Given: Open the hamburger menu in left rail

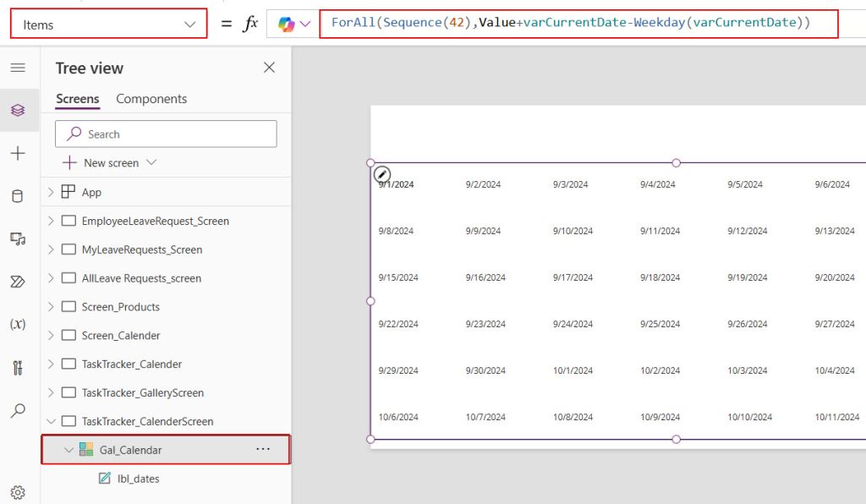Looking at the screenshot, I should pos(18,68).
